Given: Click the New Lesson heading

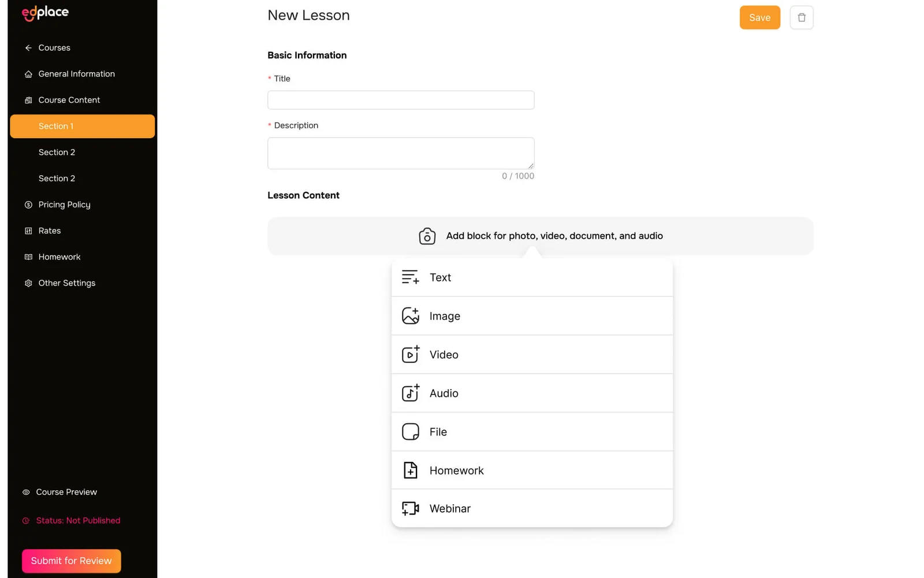Looking at the screenshot, I should [308, 16].
